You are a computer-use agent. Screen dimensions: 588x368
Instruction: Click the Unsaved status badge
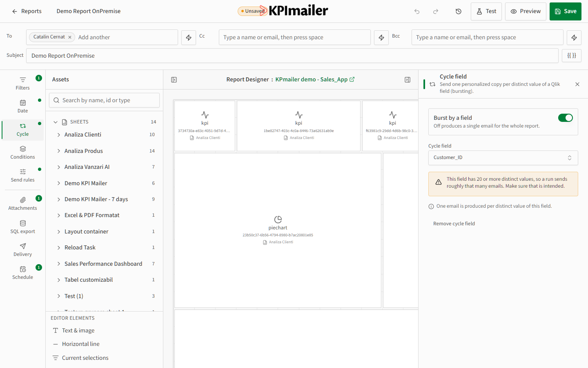(x=252, y=11)
